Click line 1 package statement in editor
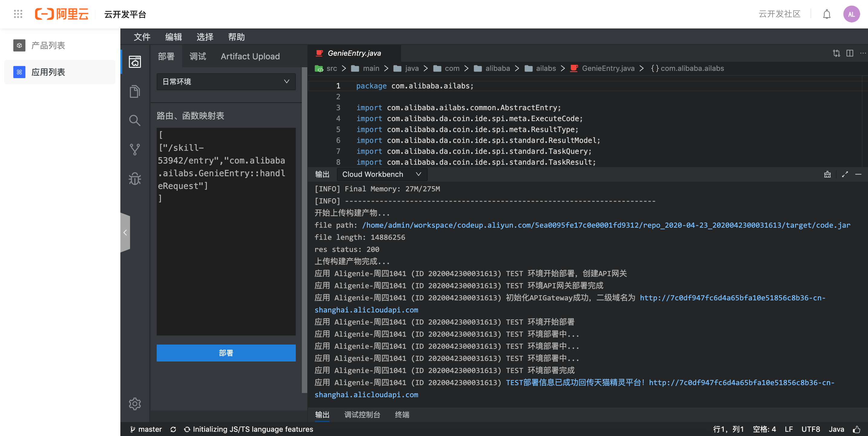The width and height of the screenshot is (868, 436). pyautogui.click(x=415, y=86)
